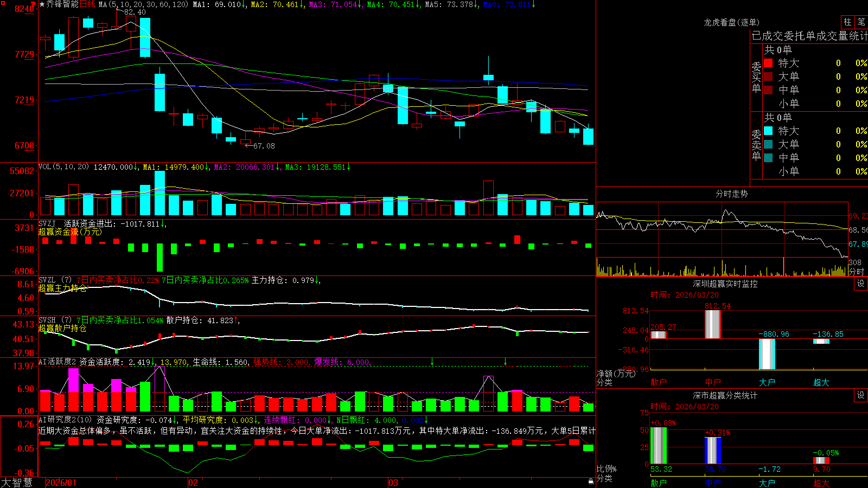Click the AI活跃度2 indicator name

pyautogui.click(x=58, y=362)
